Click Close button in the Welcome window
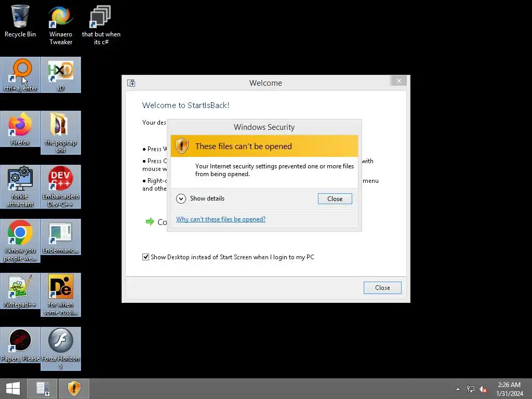This screenshot has height=399, width=532. pos(382,288)
